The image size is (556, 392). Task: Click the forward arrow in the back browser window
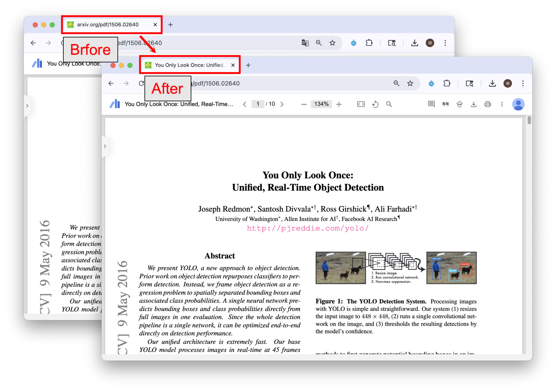[x=48, y=43]
